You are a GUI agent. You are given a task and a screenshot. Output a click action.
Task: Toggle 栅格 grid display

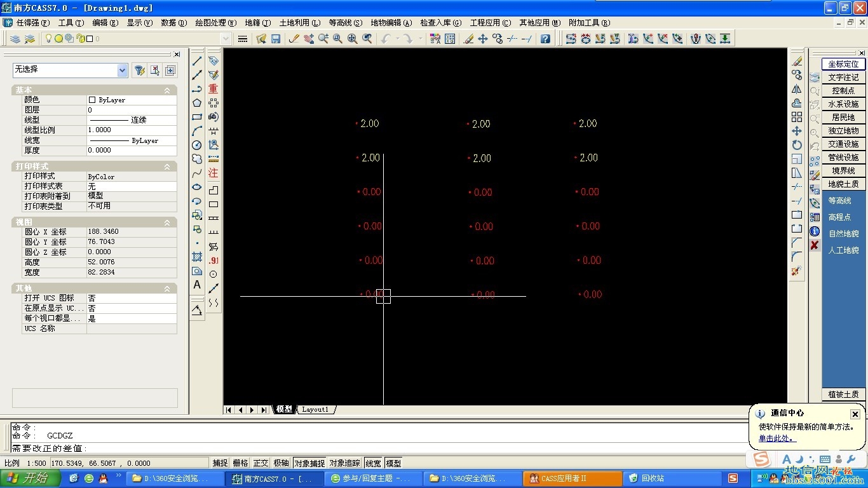coord(240,463)
